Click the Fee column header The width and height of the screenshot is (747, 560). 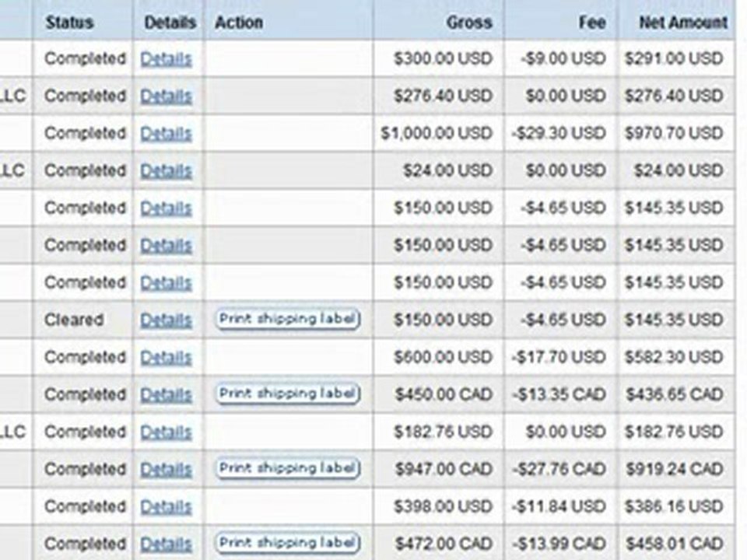click(591, 23)
